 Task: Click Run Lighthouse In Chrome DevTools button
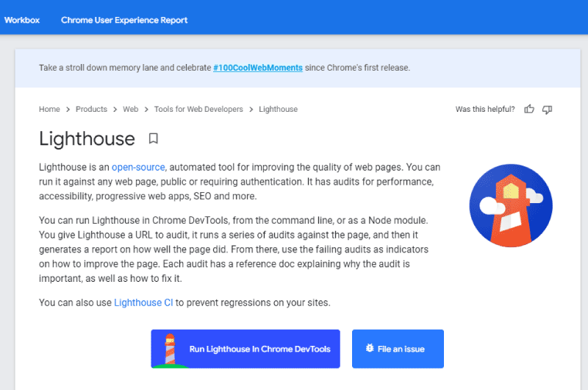point(245,349)
